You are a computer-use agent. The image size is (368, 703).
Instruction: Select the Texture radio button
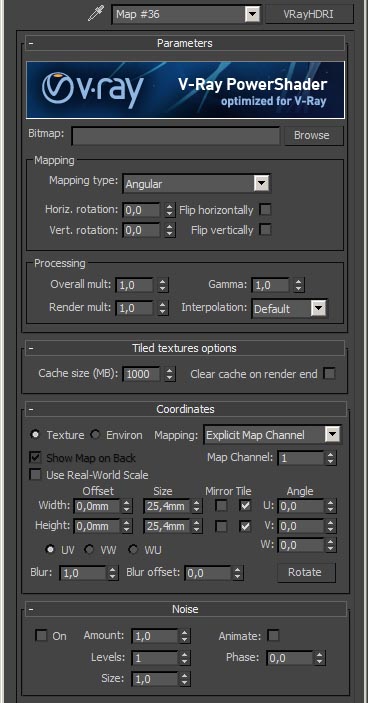coord(35,434)
